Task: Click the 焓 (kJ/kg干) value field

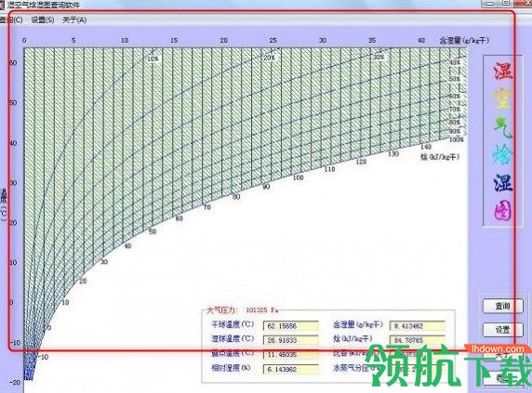Action: pyautogui.click(x=418, y=340)
